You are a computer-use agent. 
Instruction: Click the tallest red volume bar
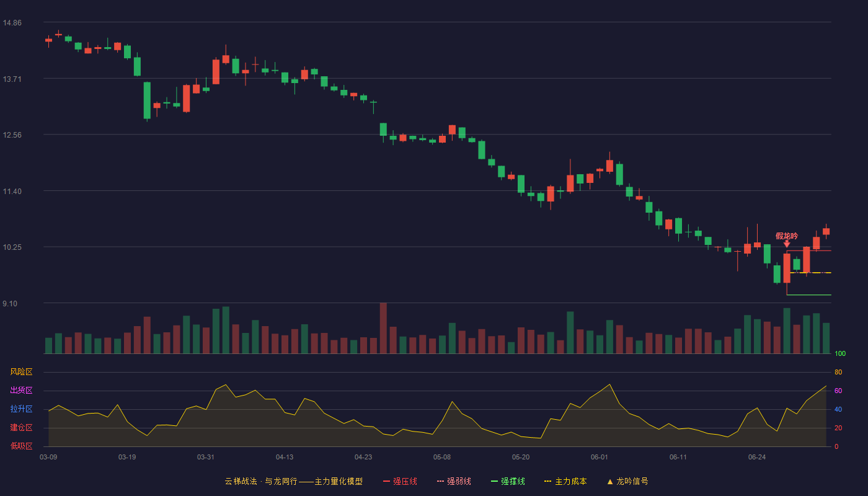pyautogui.click(x=383, y=328)
